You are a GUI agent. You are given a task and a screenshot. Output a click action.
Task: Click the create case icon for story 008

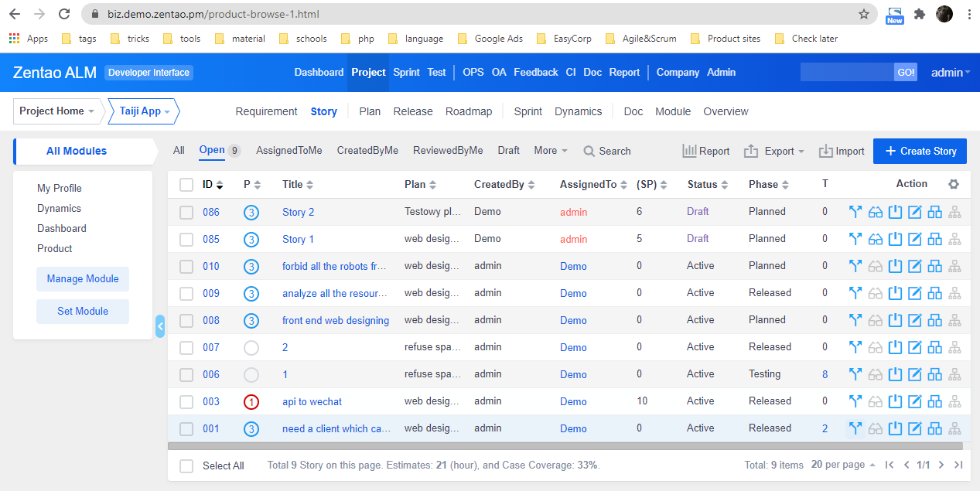pyautogui.click(x=935, y=321)
